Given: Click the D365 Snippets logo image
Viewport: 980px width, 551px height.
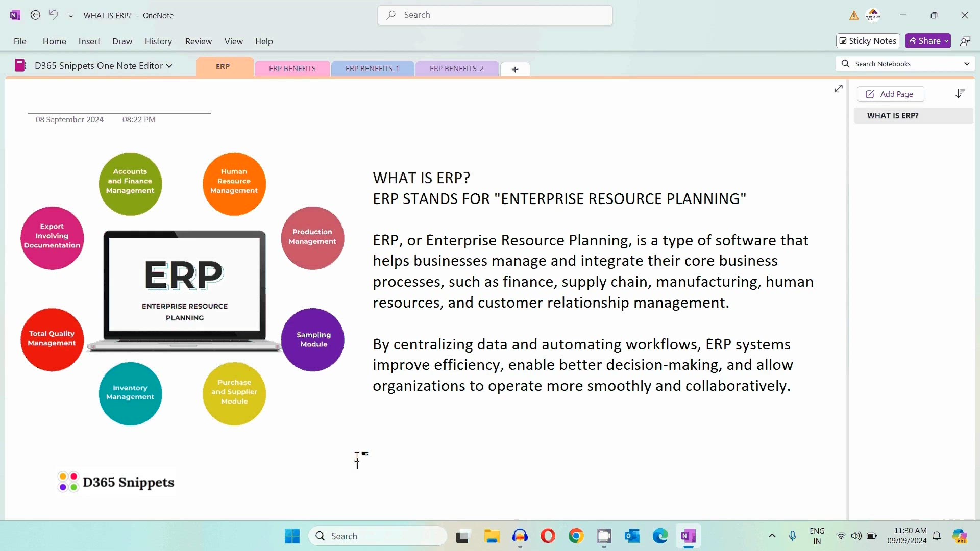Looking at the screenshot, I should point(116,482).
